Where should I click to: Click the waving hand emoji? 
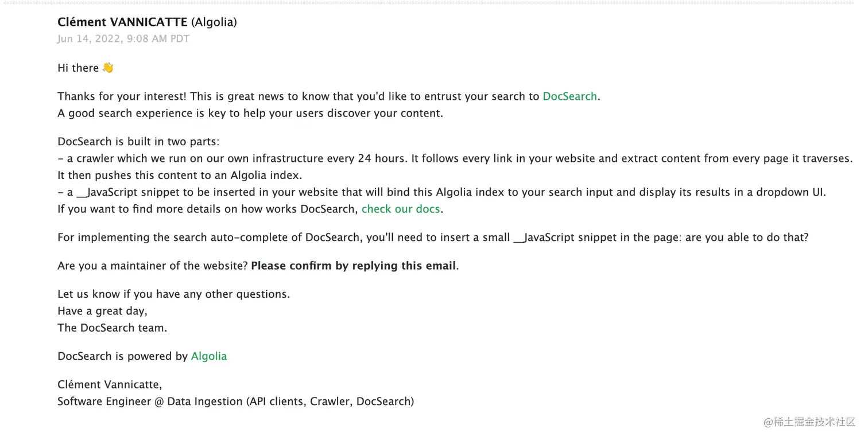tap(108, 68)
